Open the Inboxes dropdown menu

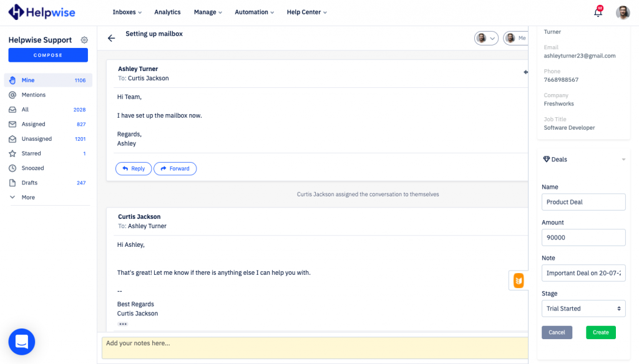click(x=127, y=12)
